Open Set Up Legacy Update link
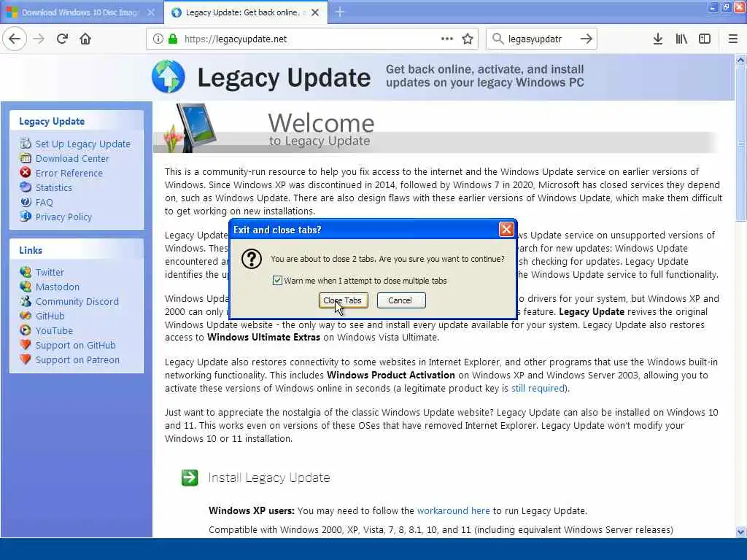This screenshot has height=560, width=747. pyautogui.click(x=83, y=144)
